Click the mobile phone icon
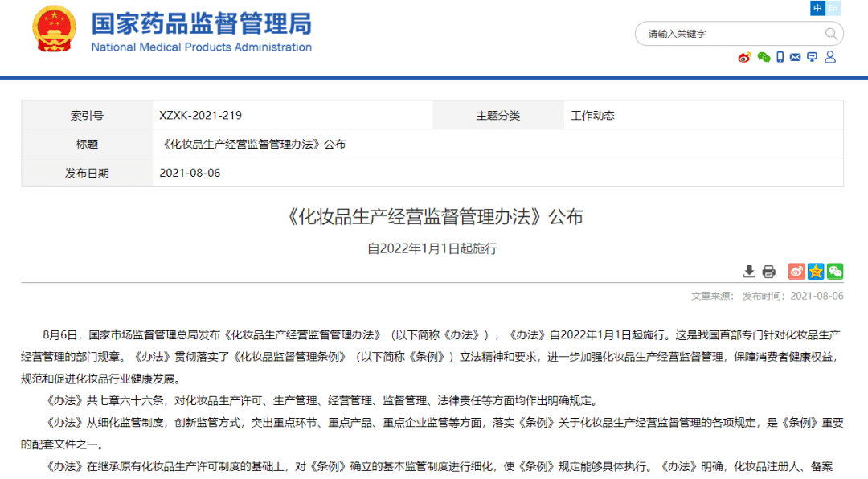The image size is (868, 479). [780, 57]
